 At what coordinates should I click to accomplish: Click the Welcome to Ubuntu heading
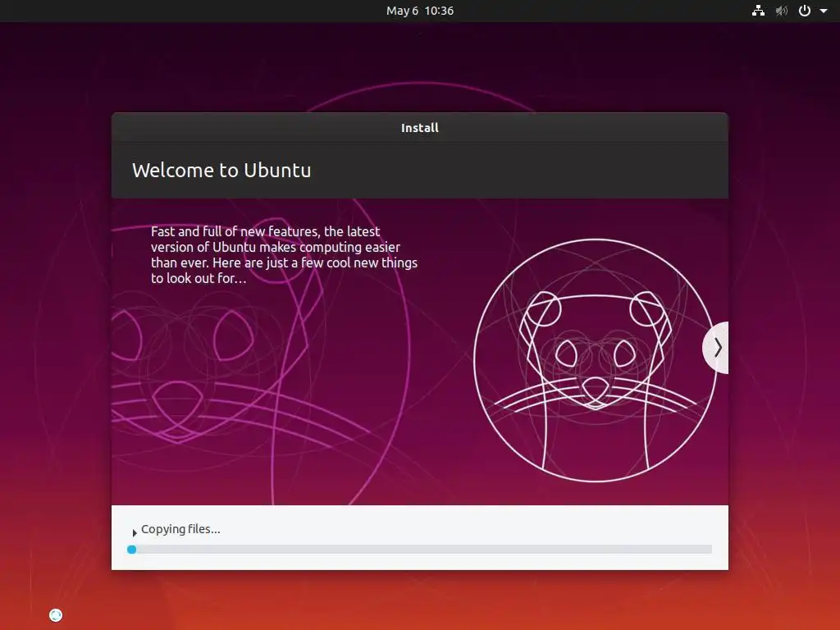[221, 170]
